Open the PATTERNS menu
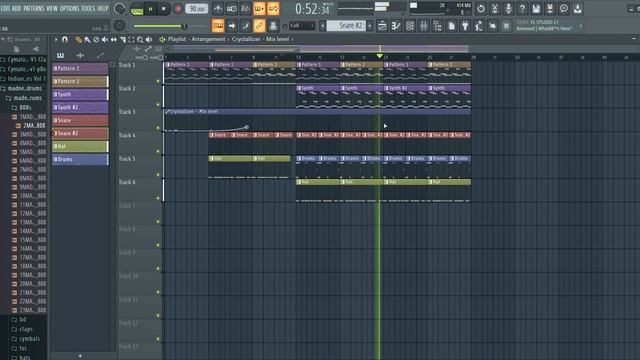Screen dimensions: 640x360 (x=33, y=8)
